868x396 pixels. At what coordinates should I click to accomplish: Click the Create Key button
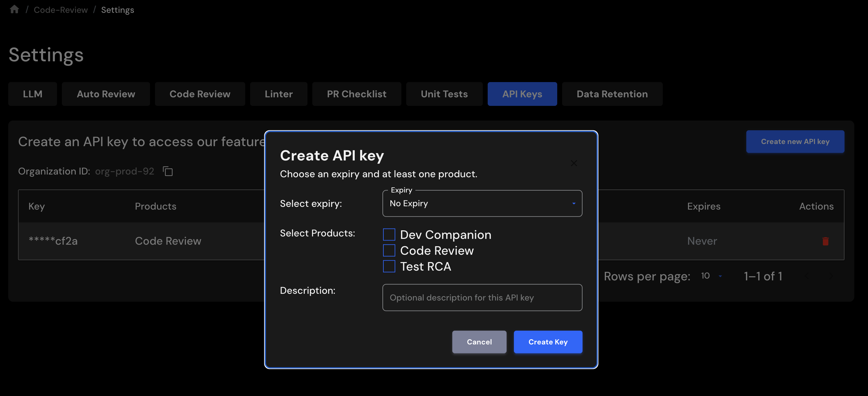548,342
